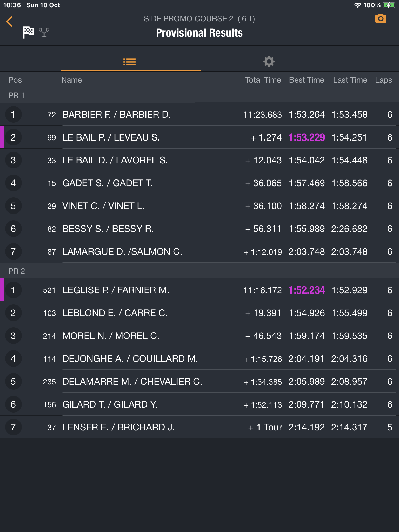Collapse the PR 1 group header
Screen dimensions: 399x532
[17, 96]
